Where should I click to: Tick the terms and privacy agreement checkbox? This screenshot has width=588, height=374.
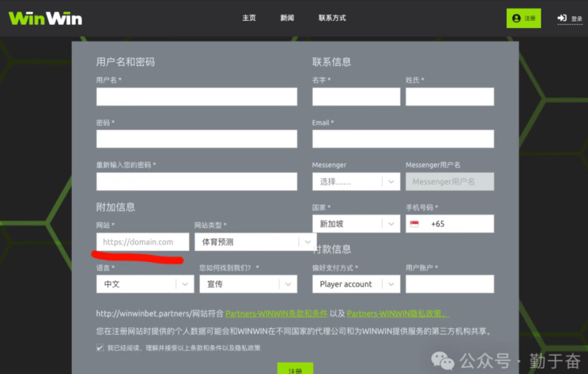(100, 348)
